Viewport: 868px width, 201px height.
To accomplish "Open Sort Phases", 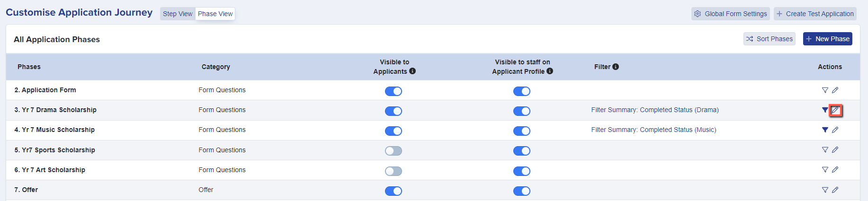I will (x=770, y=39).
